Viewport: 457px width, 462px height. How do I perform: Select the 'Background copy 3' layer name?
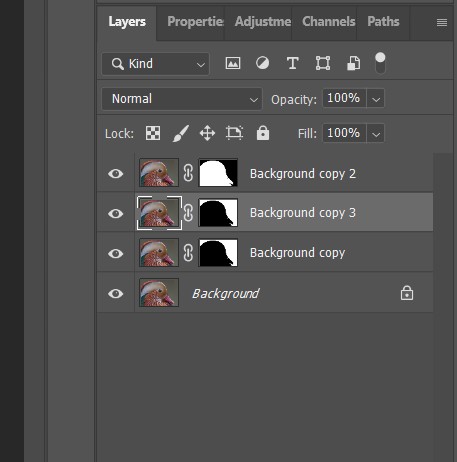click(x=303, y=213)
